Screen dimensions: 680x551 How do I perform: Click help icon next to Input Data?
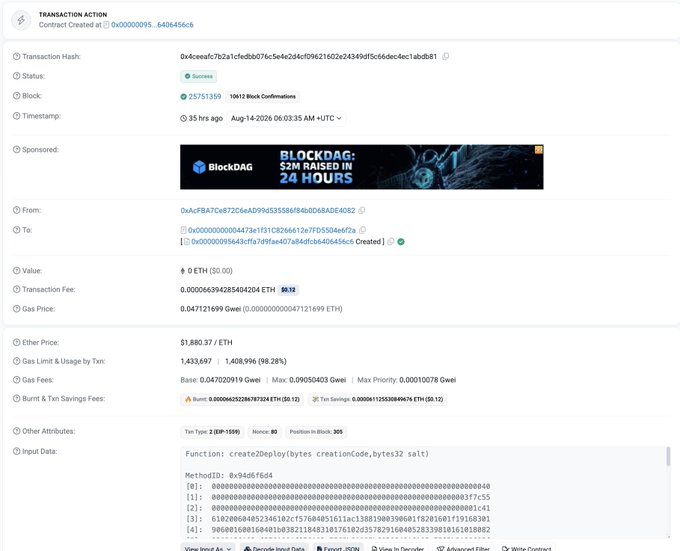16,451
